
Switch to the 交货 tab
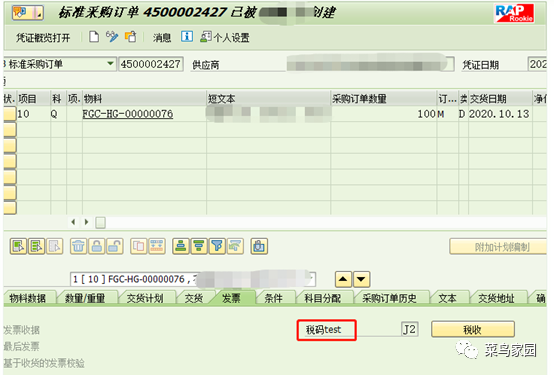pos(194,299)
